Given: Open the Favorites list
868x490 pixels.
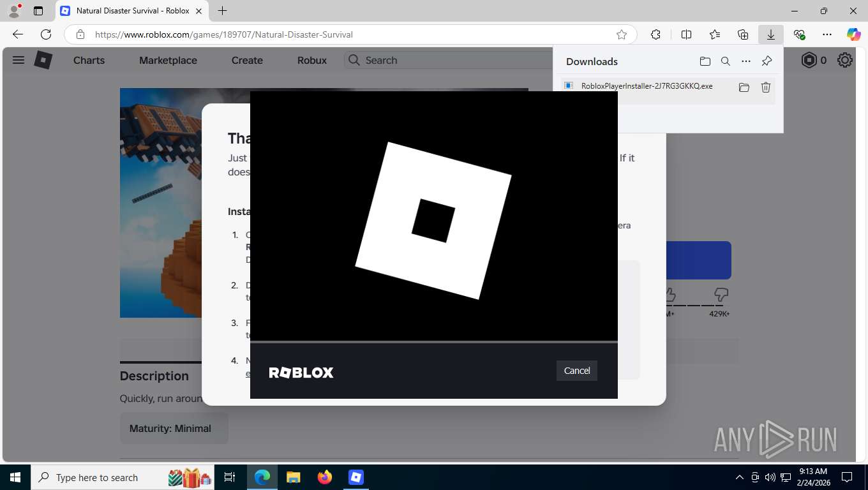Looking at the screenshot, I should click(x=715, y=34).
